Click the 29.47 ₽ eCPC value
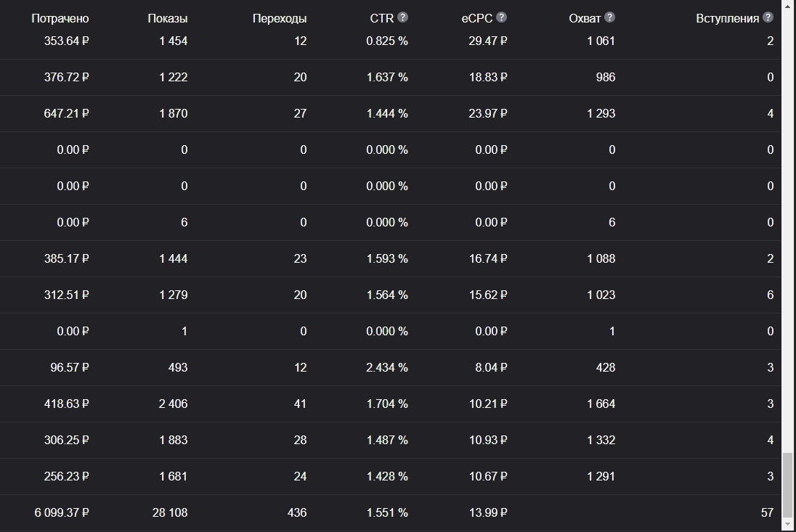The image size is (796, 532). tap(488, 41)
